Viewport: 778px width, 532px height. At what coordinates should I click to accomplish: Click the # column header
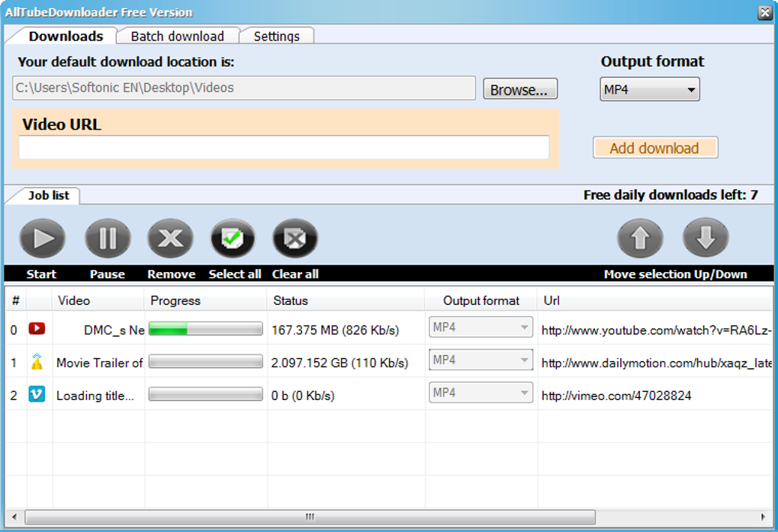pyautogui.click(x=16, y=300)
